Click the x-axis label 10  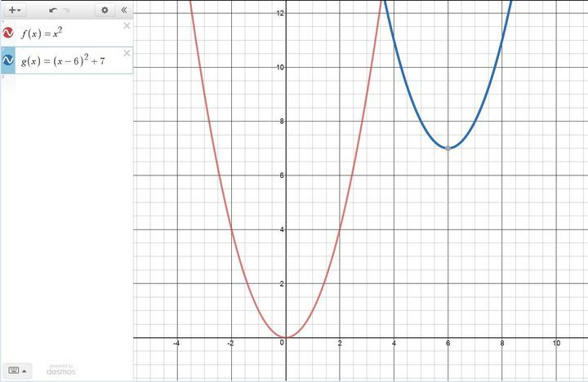(555, 344)
